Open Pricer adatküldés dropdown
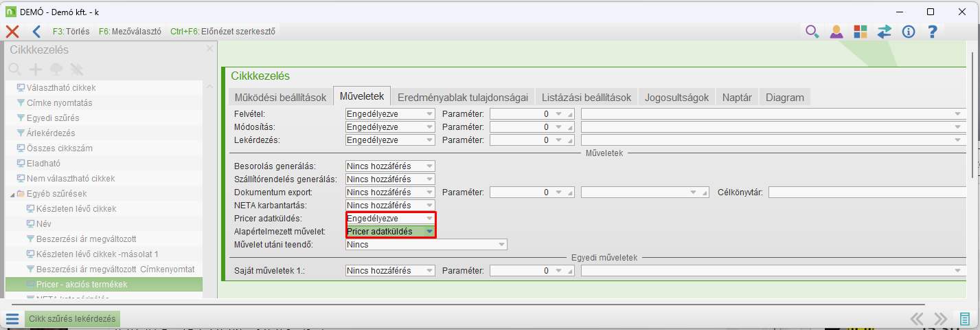 pos(390,219)
